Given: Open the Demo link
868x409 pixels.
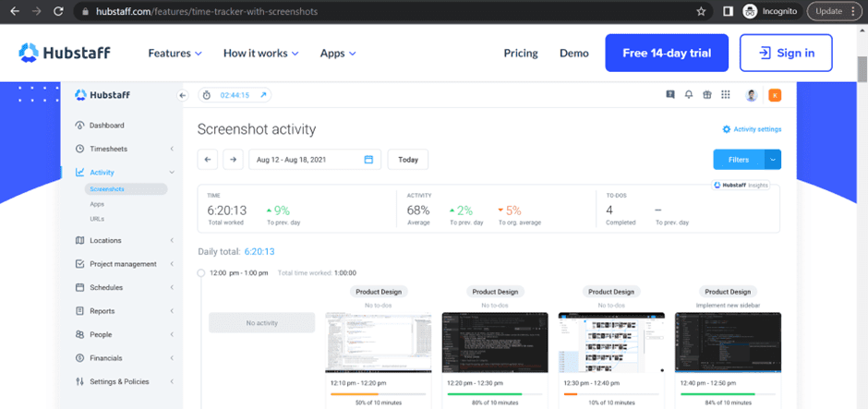Looking at the screenshot, I should tap(574, 54).
